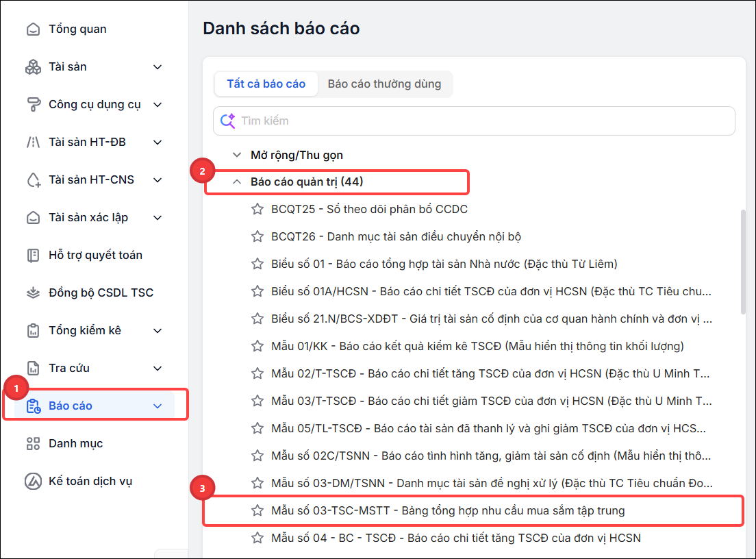
Task: Open Mẫu 01/KK Báo cáo kết quả kiểm kê TSCĐ
Action: pyautogui.click(x=477, y=346)
